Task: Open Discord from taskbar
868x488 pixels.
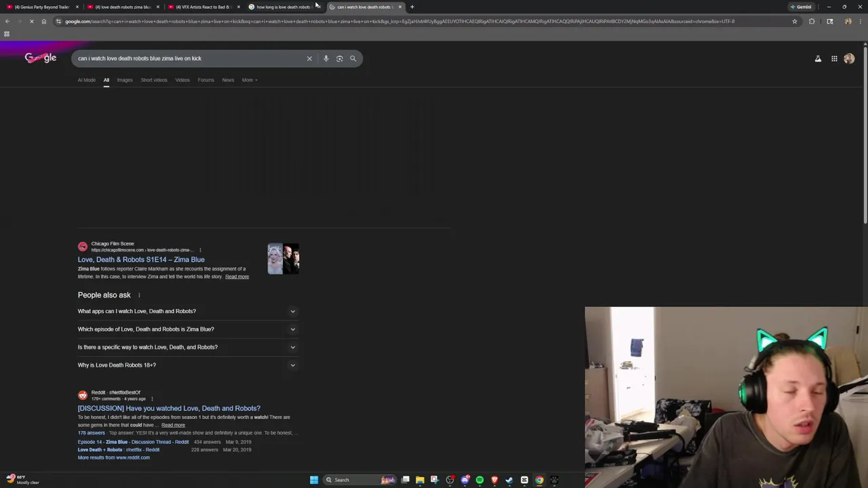Action: (465, 480)
